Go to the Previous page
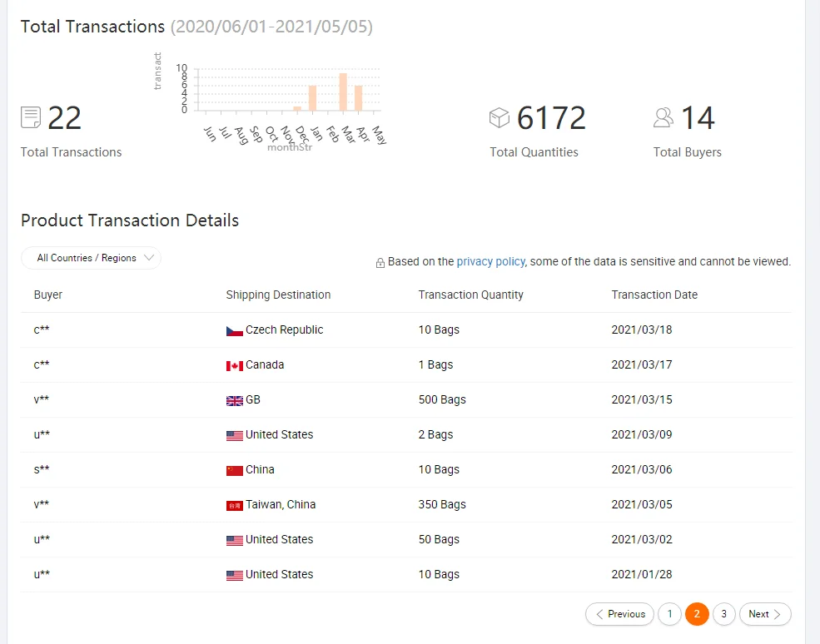This screenshot has height=644, width=820. pos(619,614)
